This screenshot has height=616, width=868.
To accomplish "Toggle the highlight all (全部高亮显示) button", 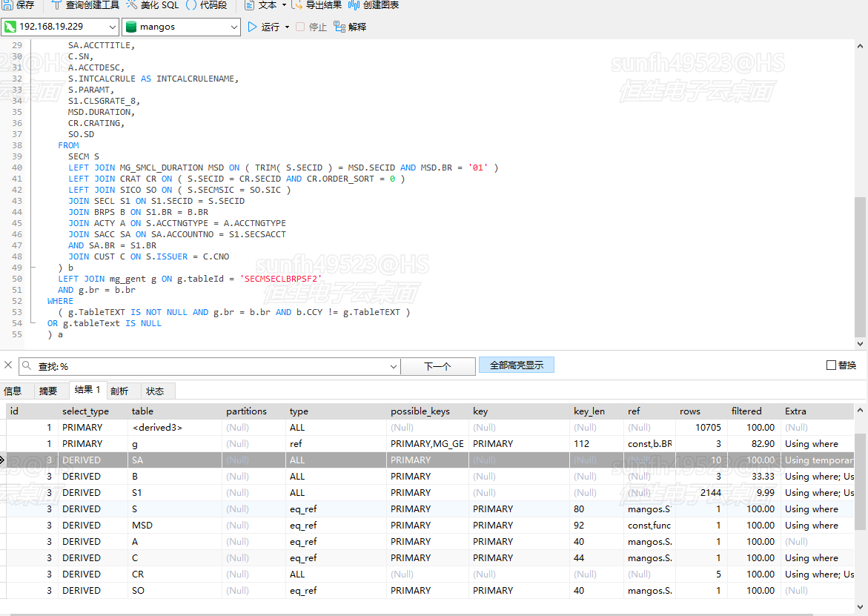I will (x=516, y=365).
